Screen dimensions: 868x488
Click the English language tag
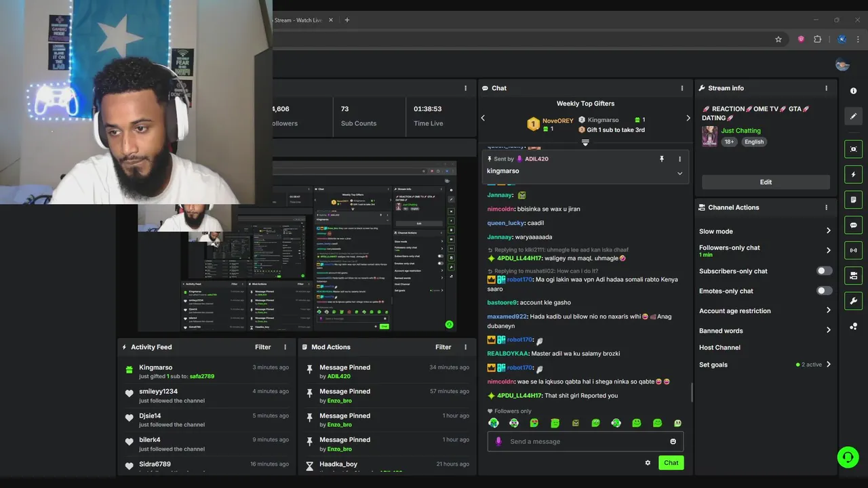coord(754,142)
